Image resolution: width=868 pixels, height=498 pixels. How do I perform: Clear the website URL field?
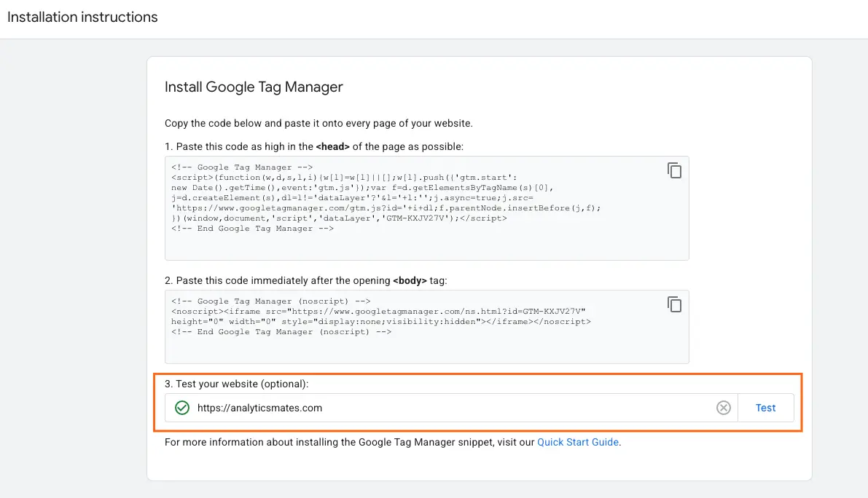point(724,408)
